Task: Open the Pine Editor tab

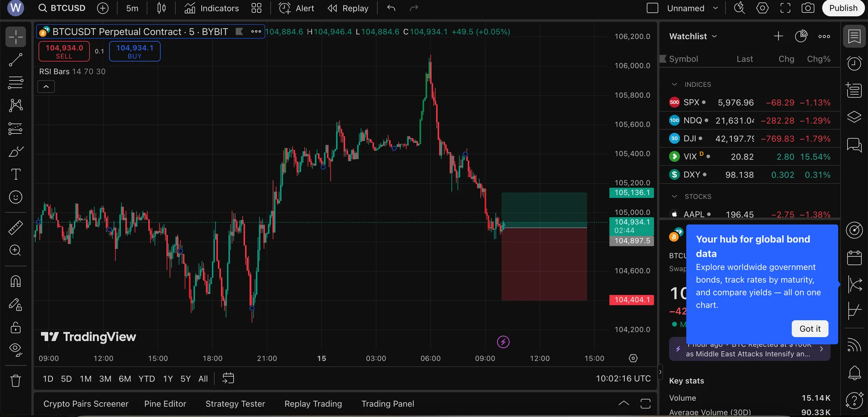Action: point(165,404)
